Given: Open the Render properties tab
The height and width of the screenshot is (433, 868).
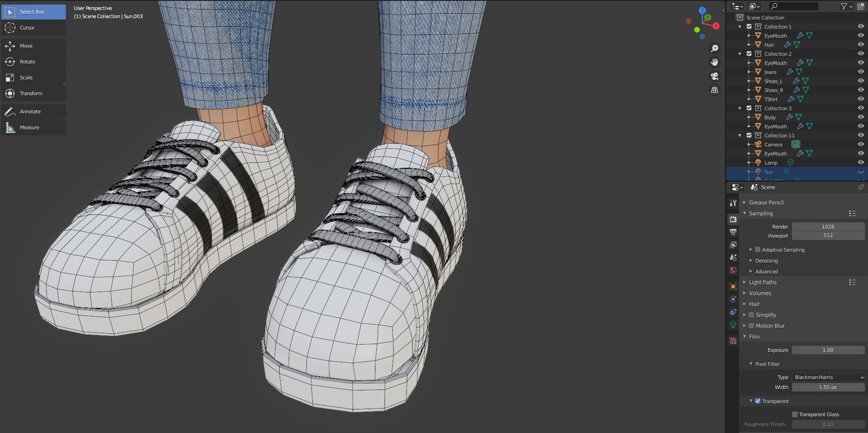Looking at the screenshot, I should click(733, 219).
